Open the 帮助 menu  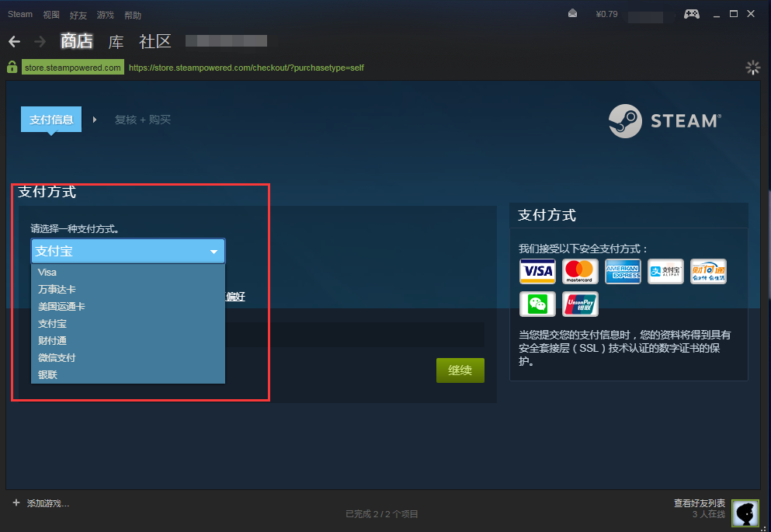click(x=133, y=15)
